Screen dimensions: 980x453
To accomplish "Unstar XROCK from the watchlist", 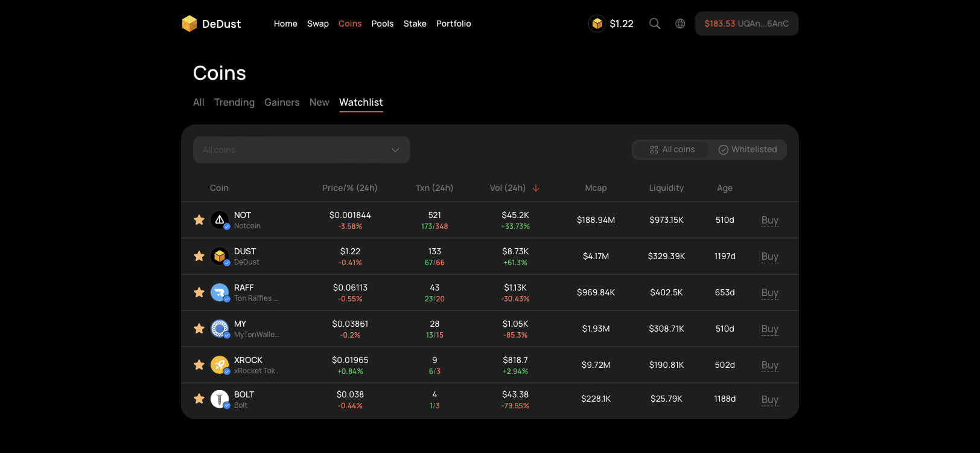I will pyautogui.click(x=199, y=365).
